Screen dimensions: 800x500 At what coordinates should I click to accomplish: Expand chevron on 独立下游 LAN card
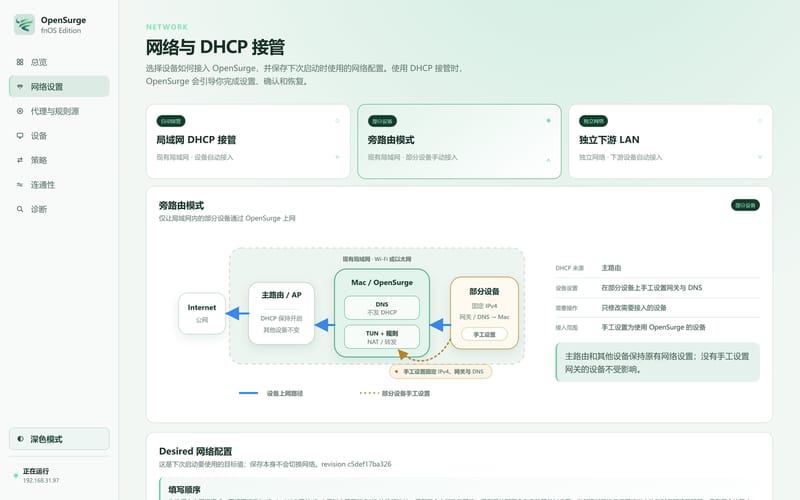(x=760, y=157)
